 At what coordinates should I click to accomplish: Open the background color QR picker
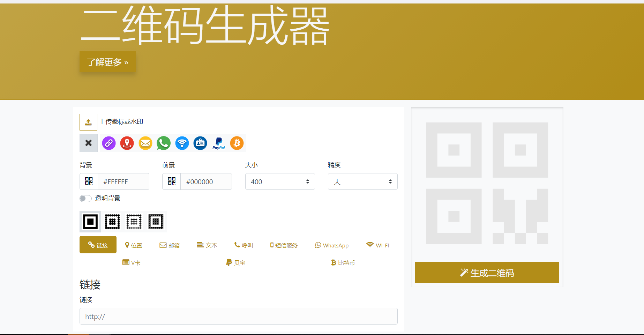pos(89,181)
